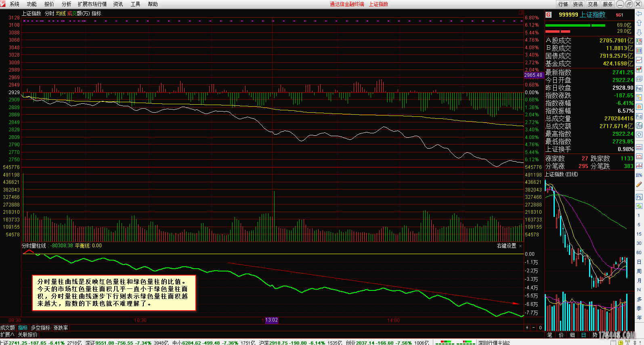This screenshot has width=644, height=345.
Task: Click 均线 label in chart header
Action: click(x=61, y=13)
